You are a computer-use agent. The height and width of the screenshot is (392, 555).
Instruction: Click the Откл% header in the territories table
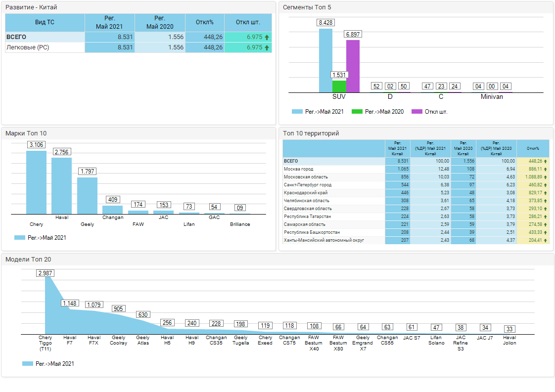click(533, 149)
